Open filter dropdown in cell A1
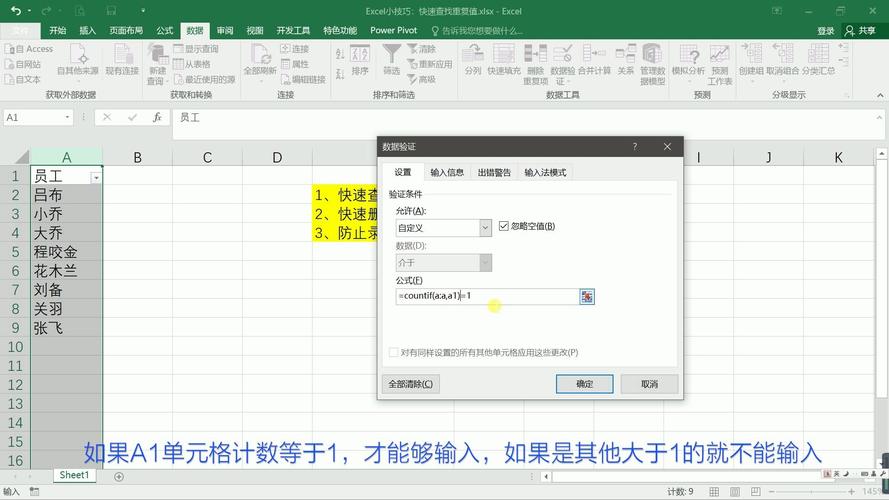Screen dimensions: 889x500 pyautogui.click(x=96, y=178)
